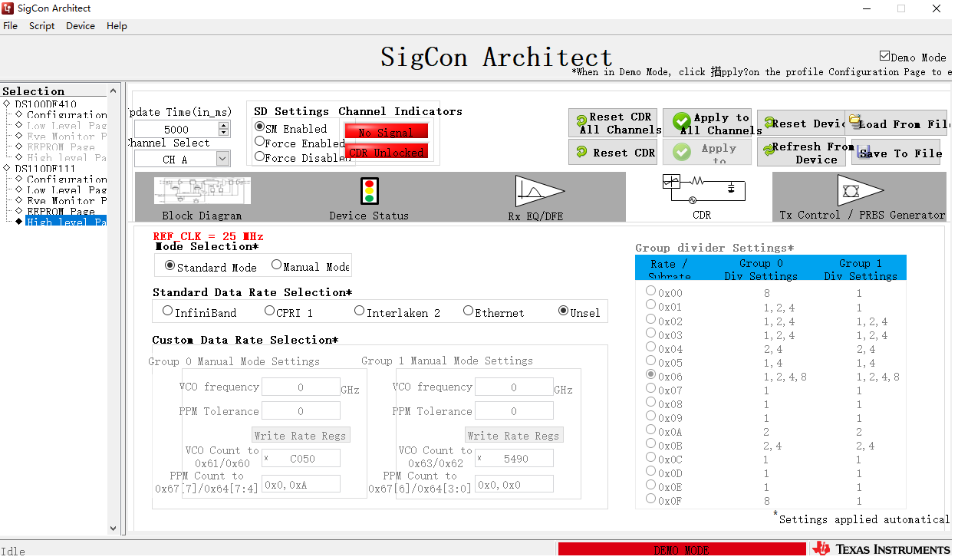Click the red DEMO MODE status bar

click(682, 550)
